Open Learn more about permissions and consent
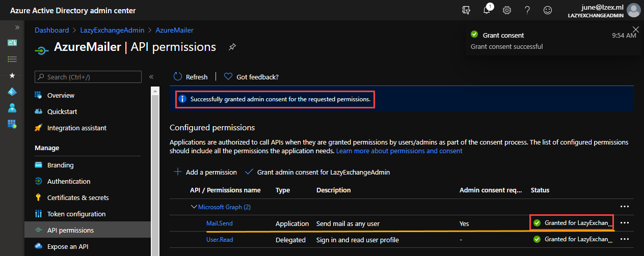Screen dimensions: 644x256 [399, 151]
